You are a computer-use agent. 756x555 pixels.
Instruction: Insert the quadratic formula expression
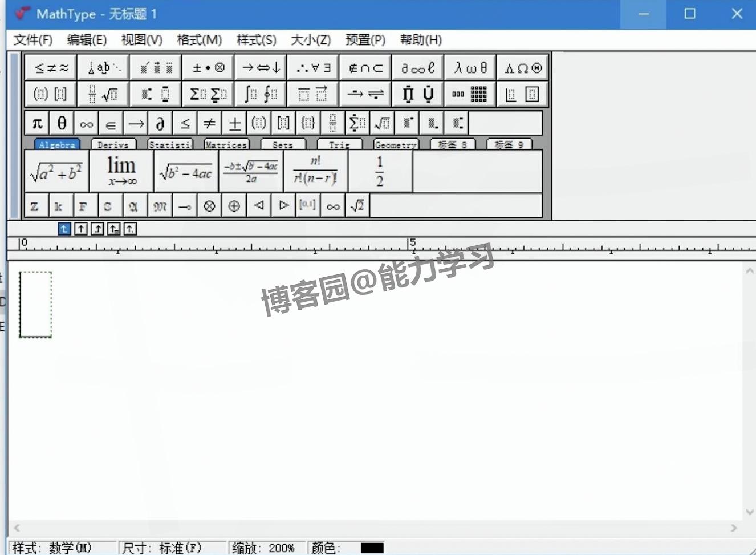(251, 171)
